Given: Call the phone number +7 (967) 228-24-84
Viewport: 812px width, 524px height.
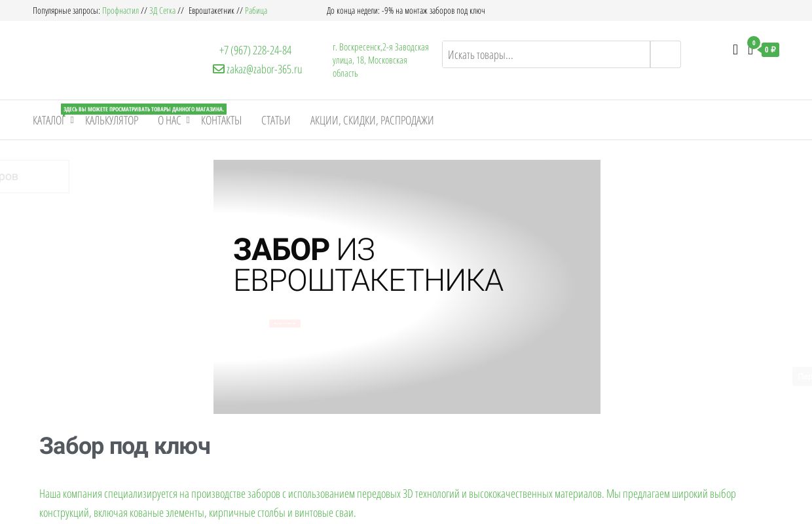Looking at the screenshot, I should (255, 50).
